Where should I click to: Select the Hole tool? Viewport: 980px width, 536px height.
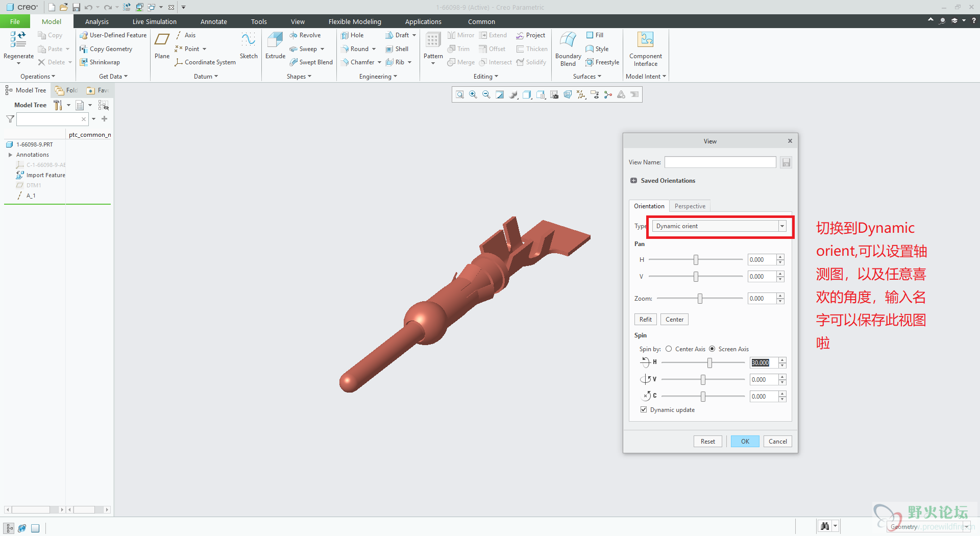tap(352, 35)
